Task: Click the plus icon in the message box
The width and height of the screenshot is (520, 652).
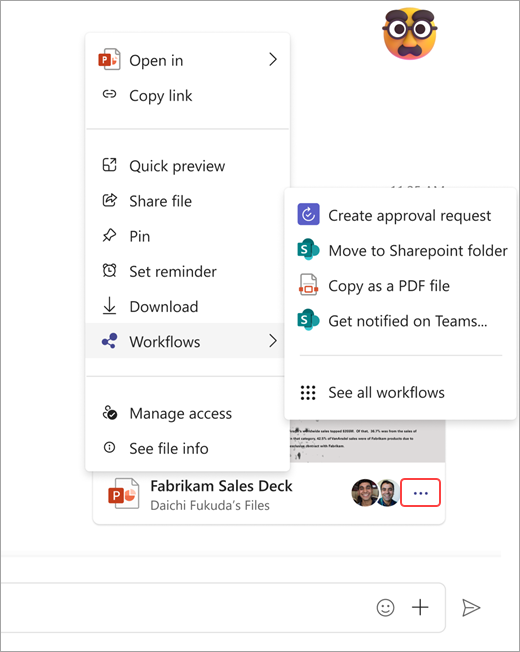Action: tap(420, 607)
